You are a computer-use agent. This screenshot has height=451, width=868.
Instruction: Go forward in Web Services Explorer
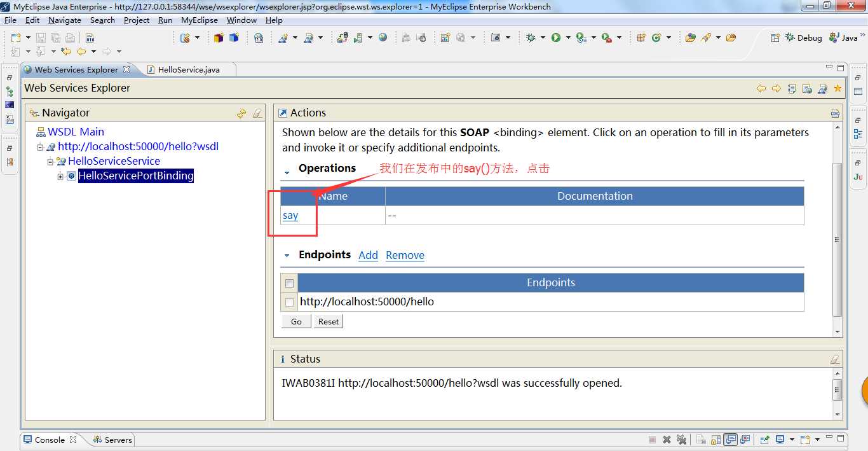coord(776,88)
